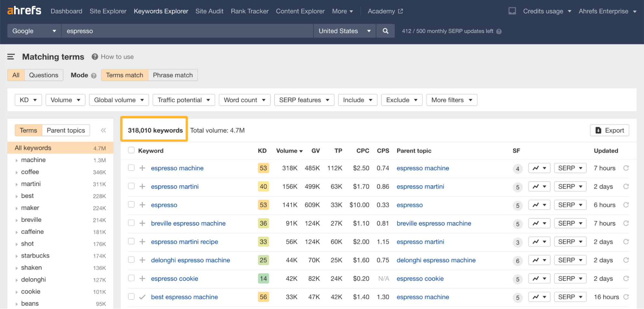The width and height of the screenshot is (644, 309).
Task: Refresh SERP data for the espresso row
Action: coord(626,205)
